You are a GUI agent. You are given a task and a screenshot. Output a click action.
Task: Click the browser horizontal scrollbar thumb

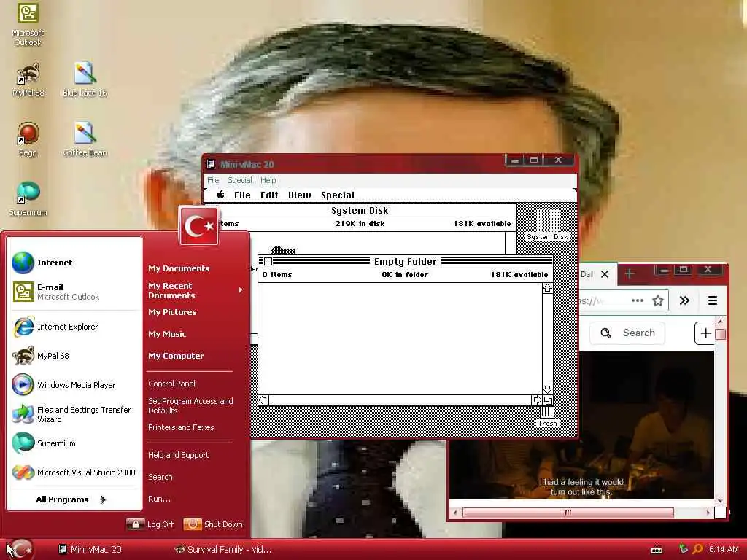(568, 513)
